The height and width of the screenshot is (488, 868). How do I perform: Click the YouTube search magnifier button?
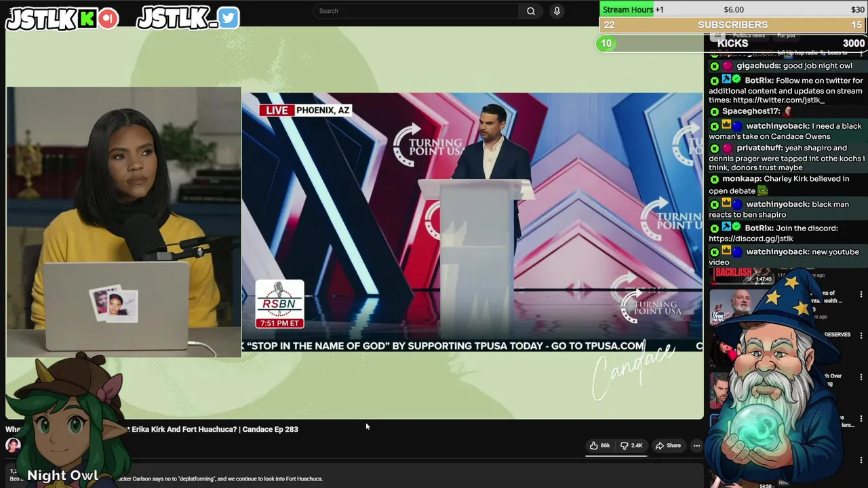pyautogui.click(x=531, y=11)
